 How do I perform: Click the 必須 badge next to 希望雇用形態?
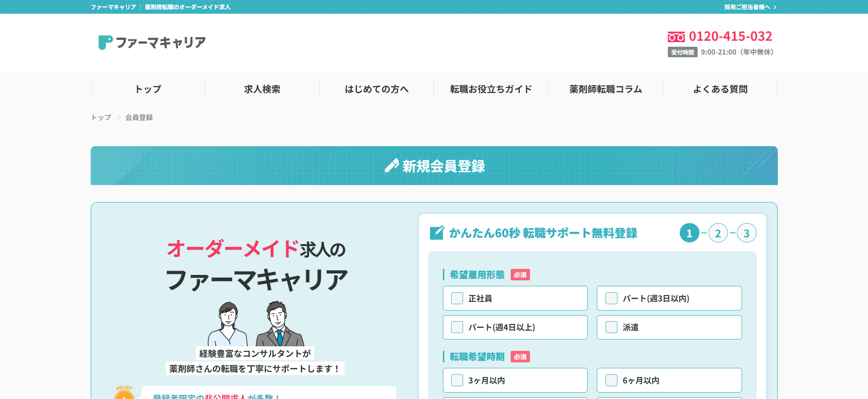point(520,275)
